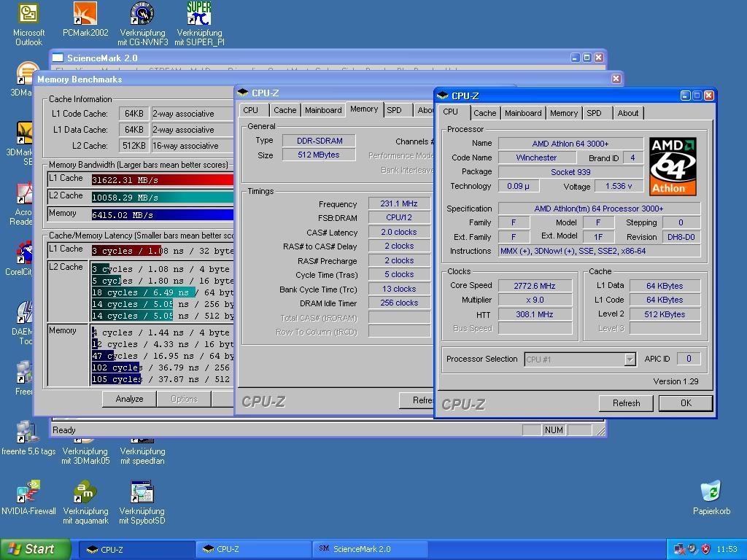Click the L1 Cache bandwidth bar 31622.31 MB/s
The image size is (747, 560).
click(163, 180)
